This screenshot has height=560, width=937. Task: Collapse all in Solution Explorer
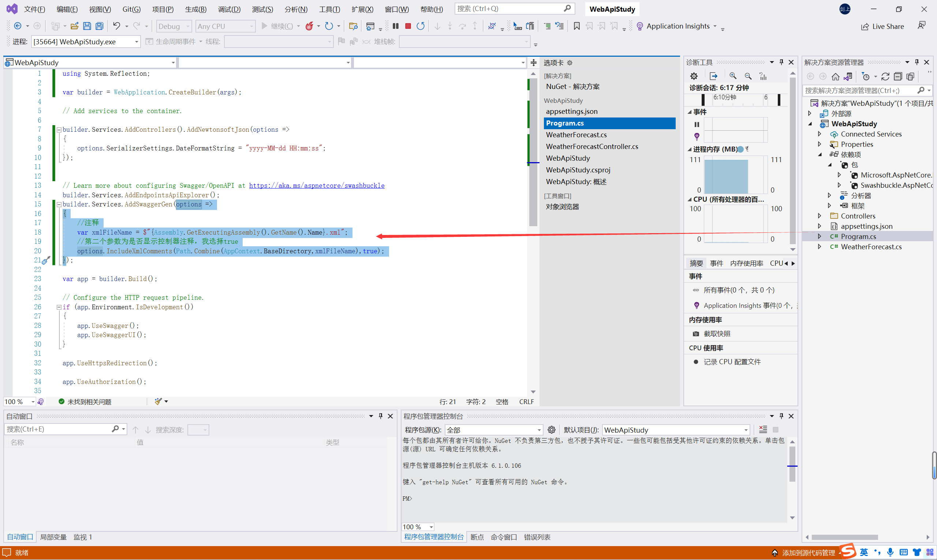click(898, 76)
